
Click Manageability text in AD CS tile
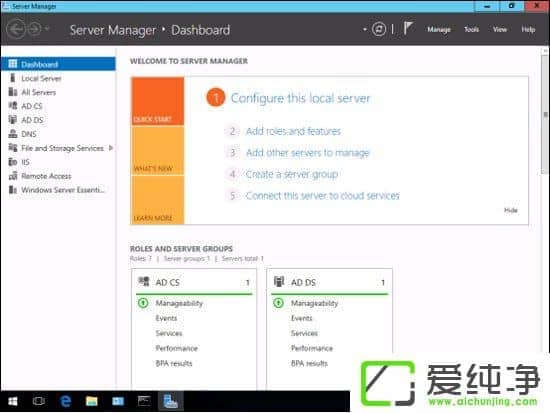pos(179,303)
